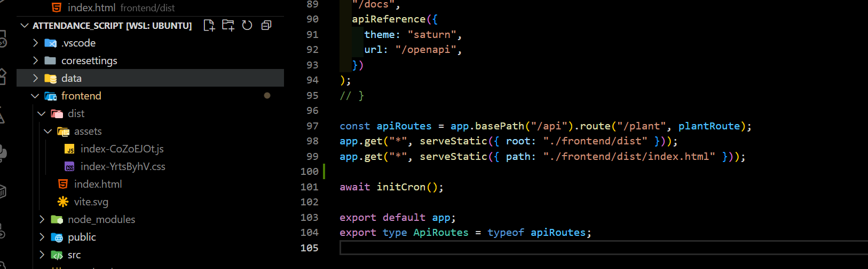The height and width of the screenshot is (269, 868).
Task: Select index.html frontend/dist open editor entry
Action: (121, 7)
